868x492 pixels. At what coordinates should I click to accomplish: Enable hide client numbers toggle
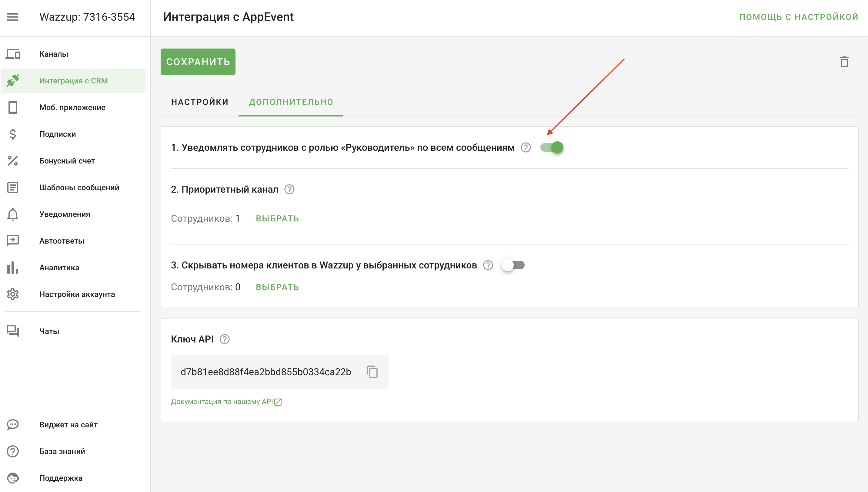(x=513, y=265)
